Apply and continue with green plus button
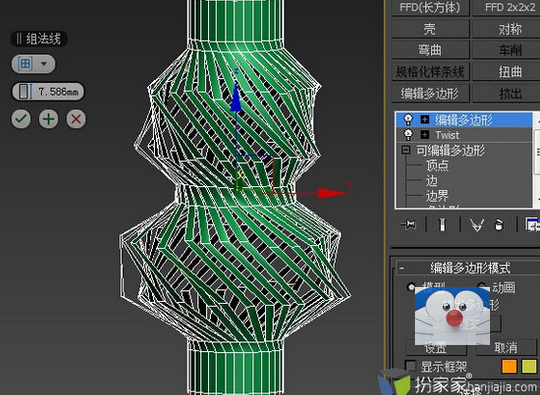Image resolution: width=540 pixels, height=395 pixels. click(49, 119)
